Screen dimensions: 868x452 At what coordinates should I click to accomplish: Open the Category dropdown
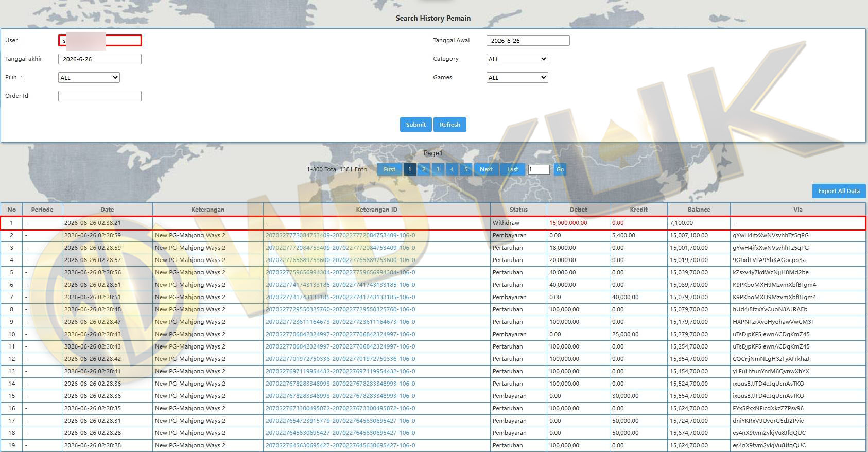point(517,59)
